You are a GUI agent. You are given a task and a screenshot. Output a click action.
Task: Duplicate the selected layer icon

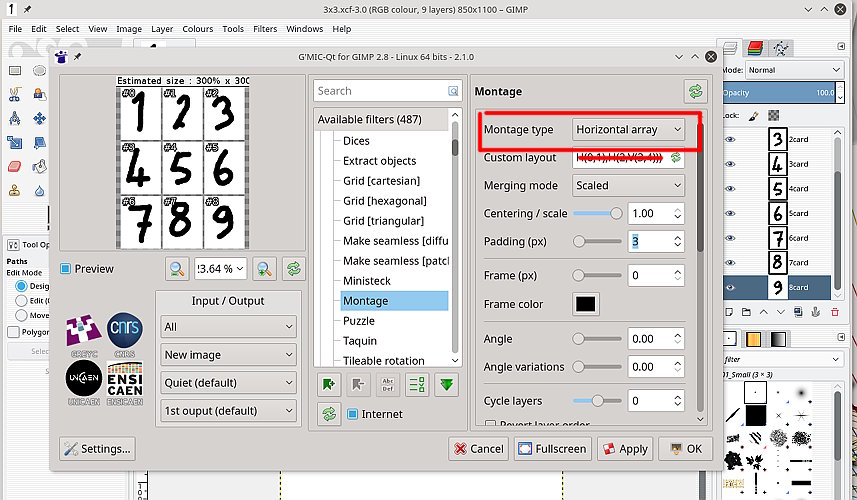(798, 312)
